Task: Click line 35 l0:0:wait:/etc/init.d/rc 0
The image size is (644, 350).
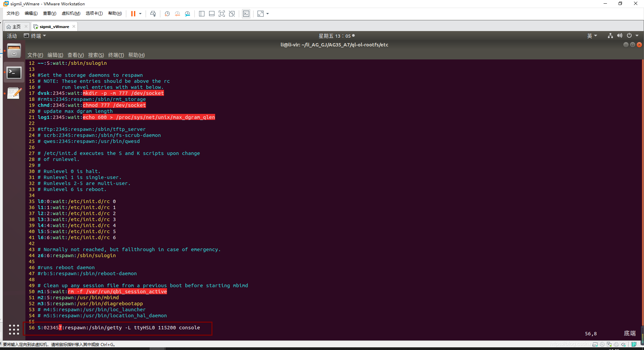Action: (x=76, y=201)
